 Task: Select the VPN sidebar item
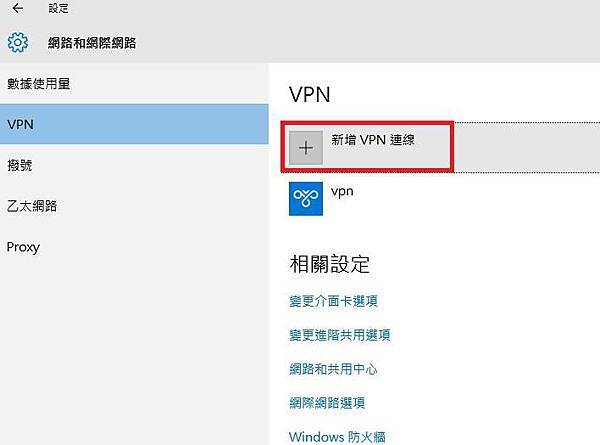click(134, 124)
